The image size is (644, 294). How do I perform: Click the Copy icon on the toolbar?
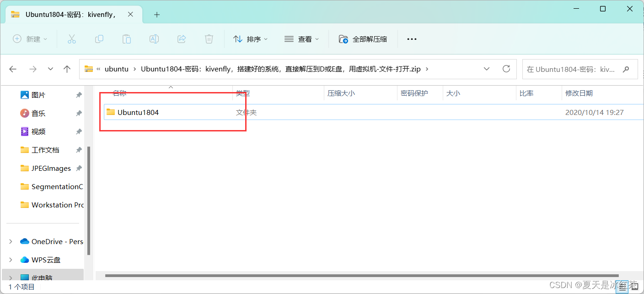(x=99, y=39)
